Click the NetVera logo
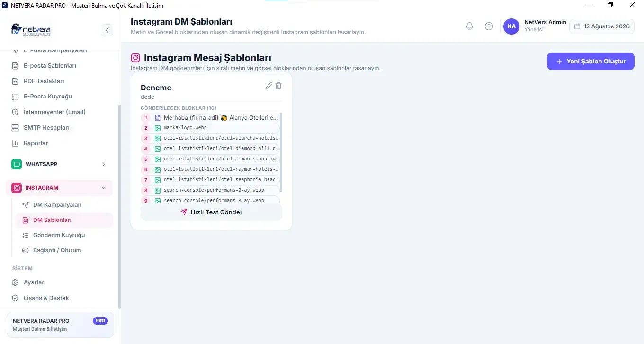The width and height of the screenshot is (644, 344). pos(31,30)
